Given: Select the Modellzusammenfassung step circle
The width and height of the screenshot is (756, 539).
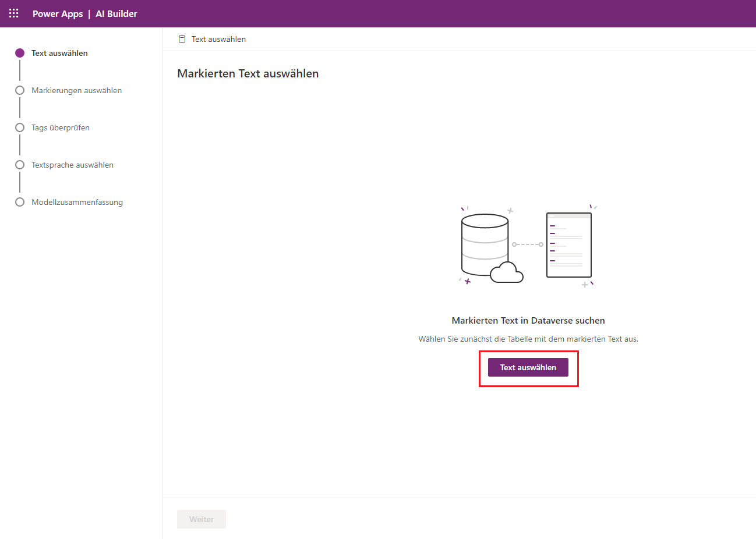Looking at the screenshot, I should tap(20, 202).
